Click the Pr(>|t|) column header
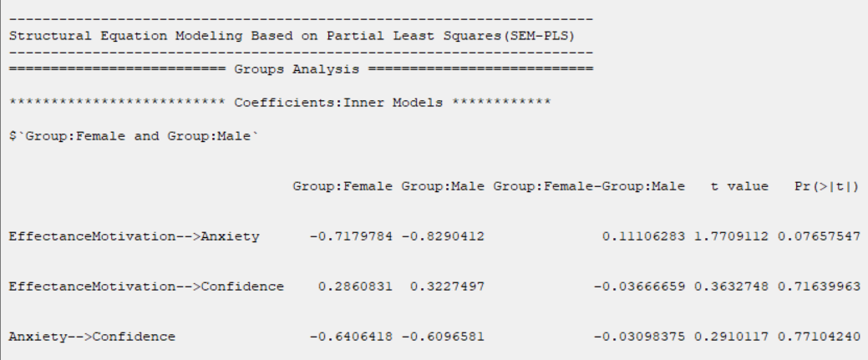The image size is (868, 360). pos(827,186)
